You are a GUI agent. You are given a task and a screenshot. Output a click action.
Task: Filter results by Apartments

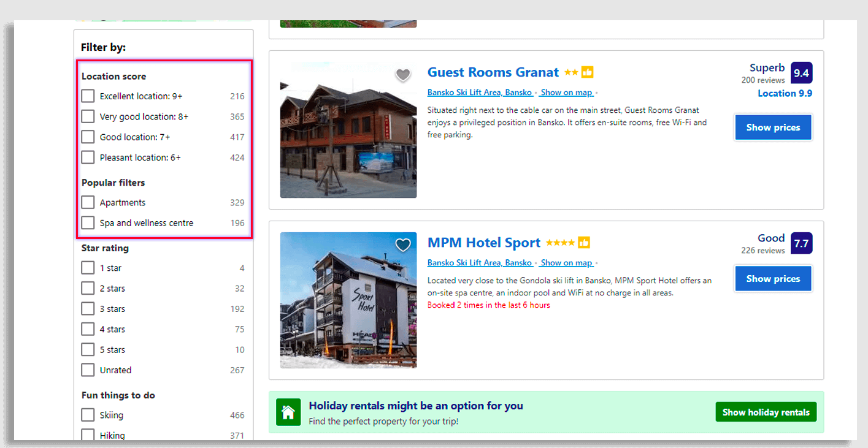click(x=88, y=202)
